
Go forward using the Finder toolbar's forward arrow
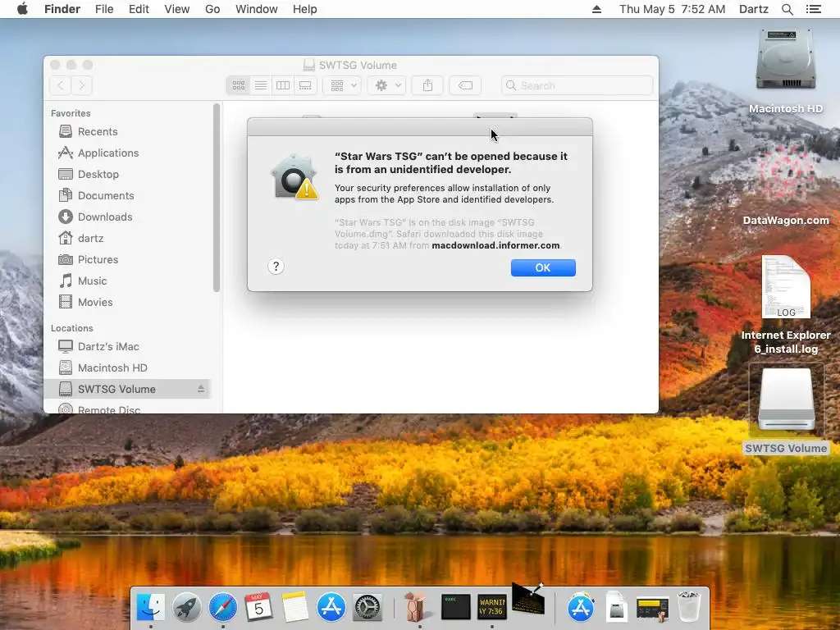(x=82, y=85)
